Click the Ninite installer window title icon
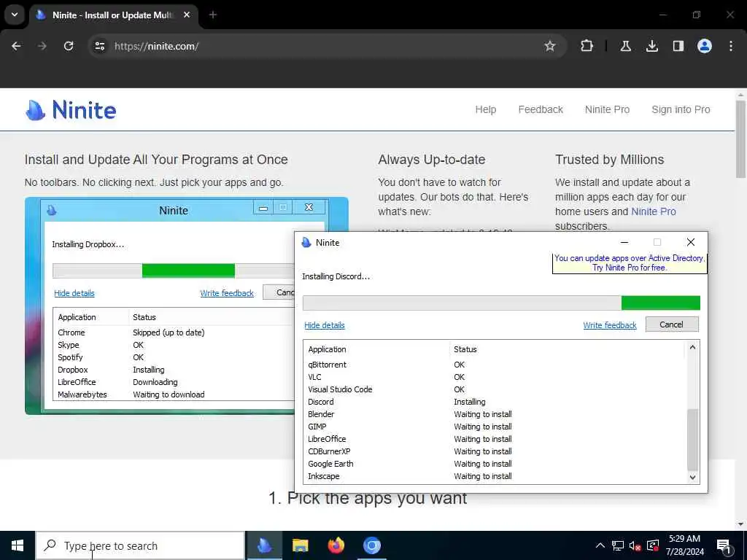The height and width of the screenshot is (560, 747). pyautogui.click(x=306, y=242)
